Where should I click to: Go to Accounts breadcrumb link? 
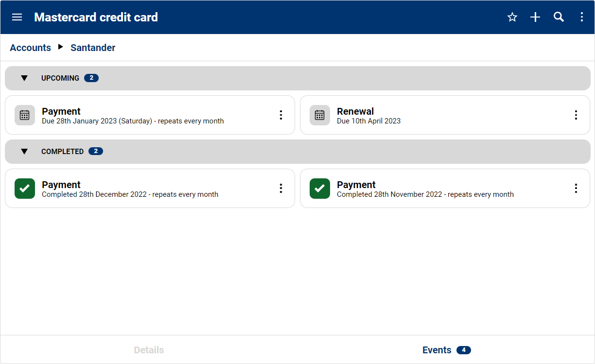31,48
